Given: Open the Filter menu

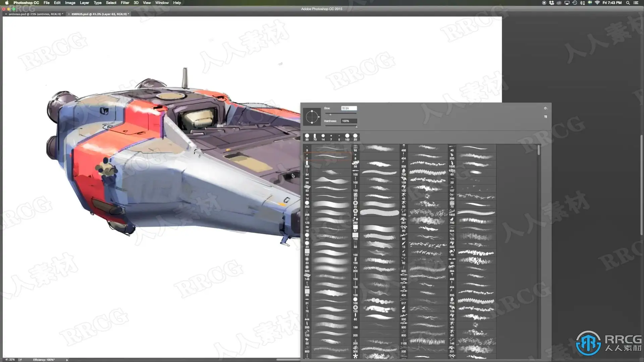Looking at the screenshot, I should point(125,3).
